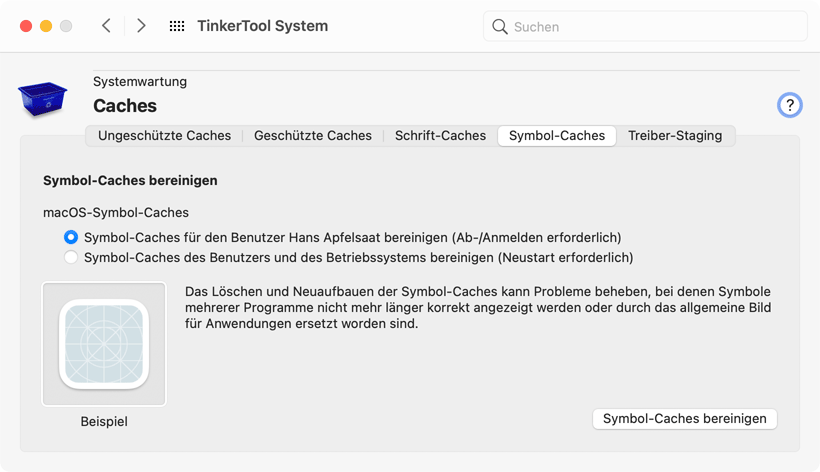This screenshot has width=820, height=472.
Task: Switch to the Ungeschützte Caches tab
Action: coord(164,136)
